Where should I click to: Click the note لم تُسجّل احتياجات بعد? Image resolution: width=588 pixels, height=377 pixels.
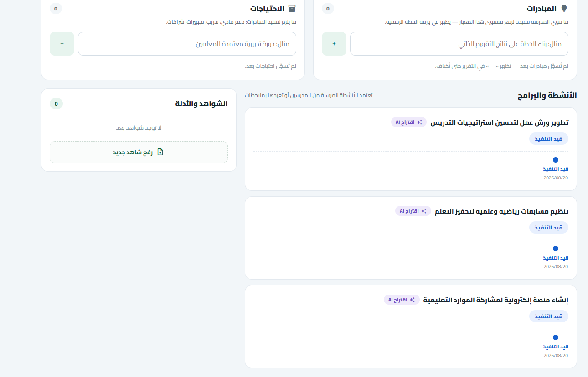click(271, 66)
